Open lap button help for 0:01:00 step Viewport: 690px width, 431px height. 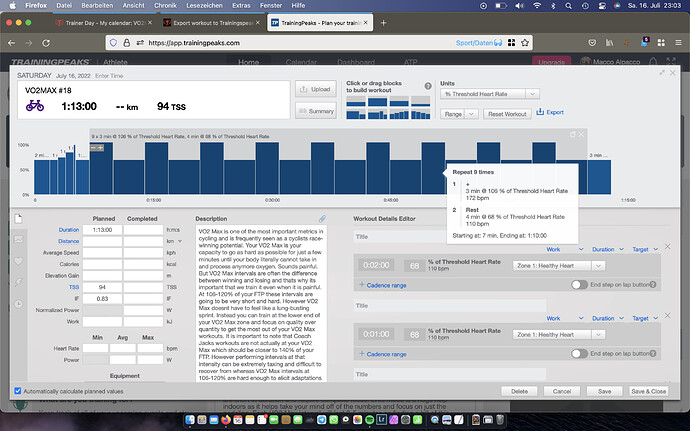[653, 353]
